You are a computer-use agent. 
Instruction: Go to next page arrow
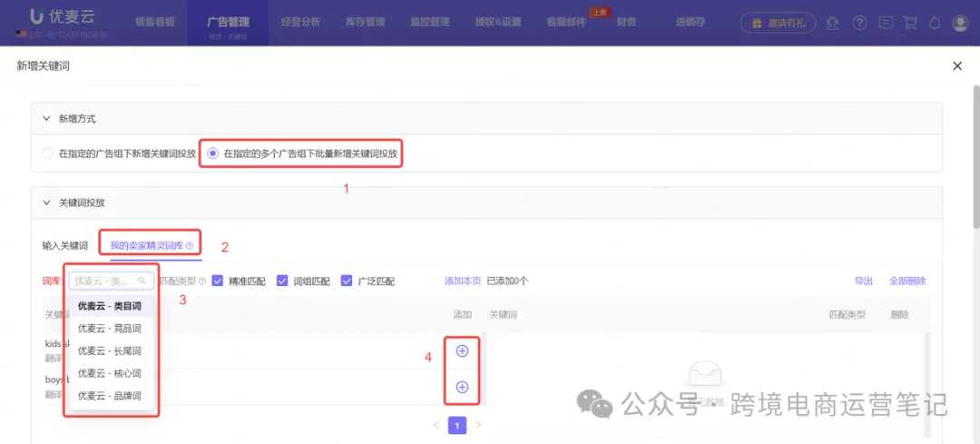pyautogui.click(x=479, y=425)
